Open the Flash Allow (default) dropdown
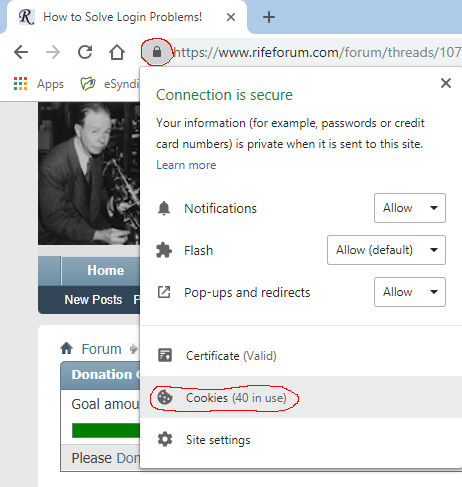Viewport: 462px width, 487px height. [386, 250]
